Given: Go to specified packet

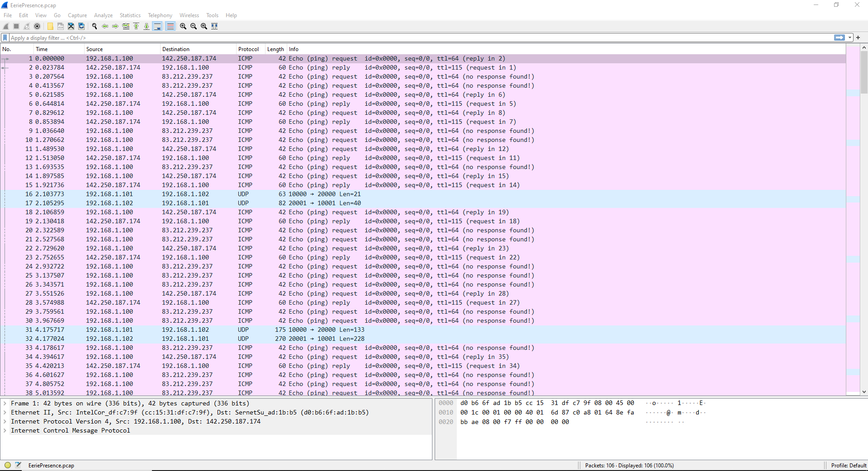Looking at the screenshot, I should 126,26.
